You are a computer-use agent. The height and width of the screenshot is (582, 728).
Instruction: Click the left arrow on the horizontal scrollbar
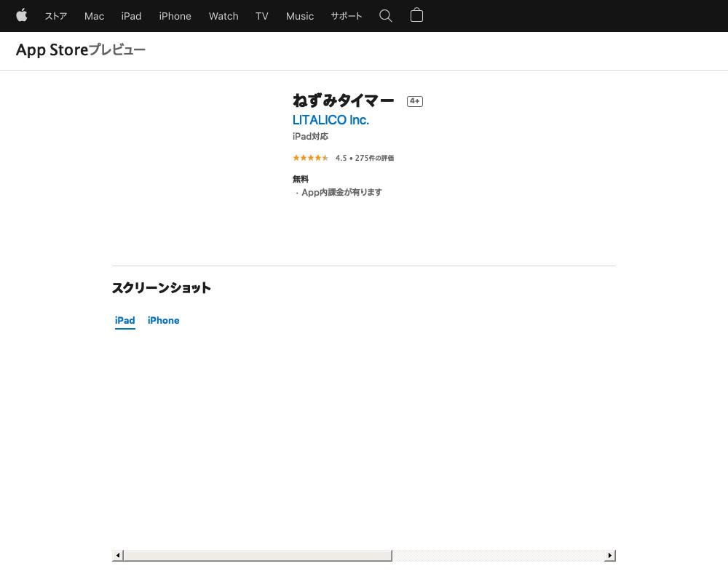click(118, 555)
